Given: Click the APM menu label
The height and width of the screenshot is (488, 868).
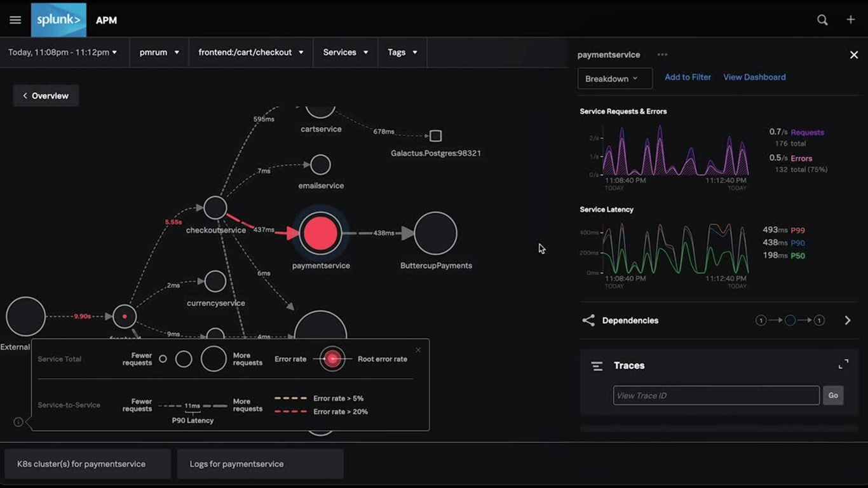Looking at the screenshot, I should (x=106, y=20).
